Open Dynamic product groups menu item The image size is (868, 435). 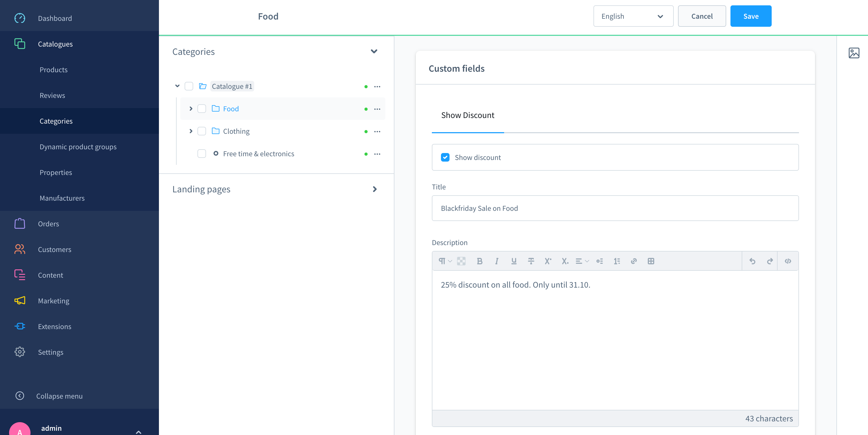(78, 147)
